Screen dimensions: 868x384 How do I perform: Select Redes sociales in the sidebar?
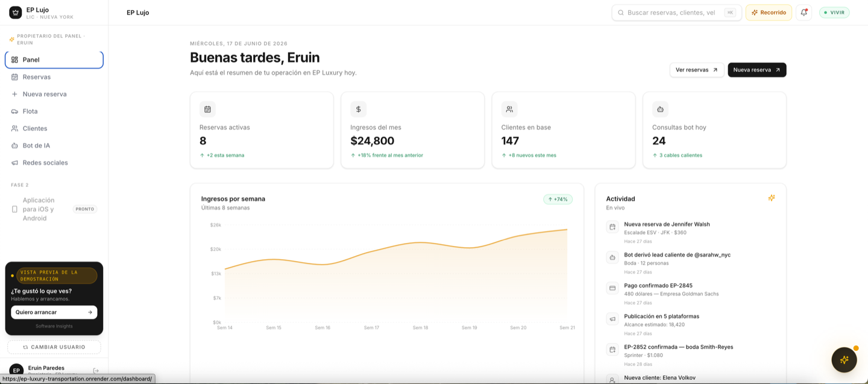(54, 163)
